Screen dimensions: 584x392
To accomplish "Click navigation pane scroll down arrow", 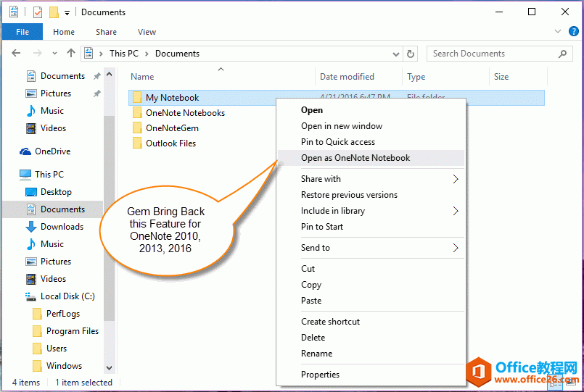I will pyautogui.click(x=109, y=368).
